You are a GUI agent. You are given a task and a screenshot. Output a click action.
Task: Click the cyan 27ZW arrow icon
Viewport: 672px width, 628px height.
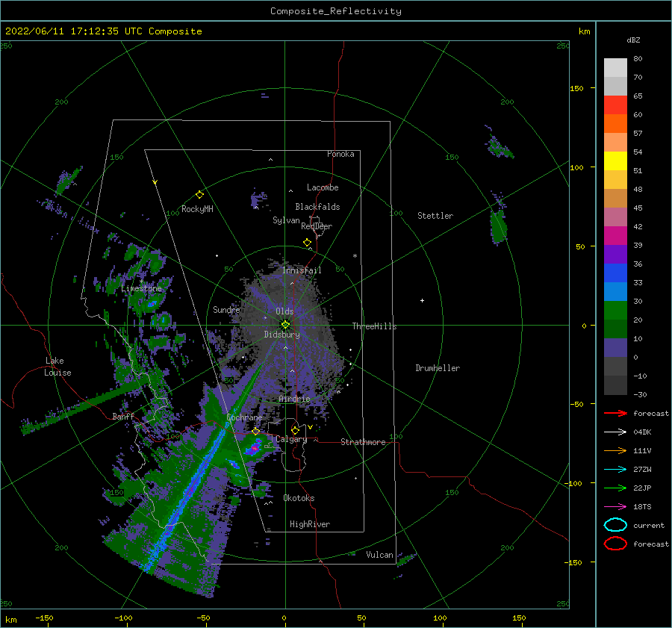click(x=615, y=470)
